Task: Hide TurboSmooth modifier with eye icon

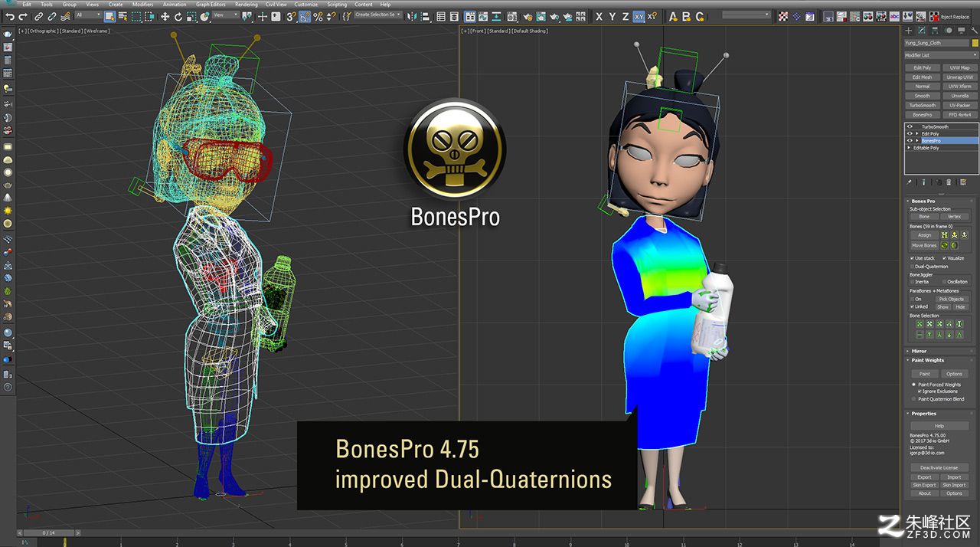Action: (x=910, y=126)
